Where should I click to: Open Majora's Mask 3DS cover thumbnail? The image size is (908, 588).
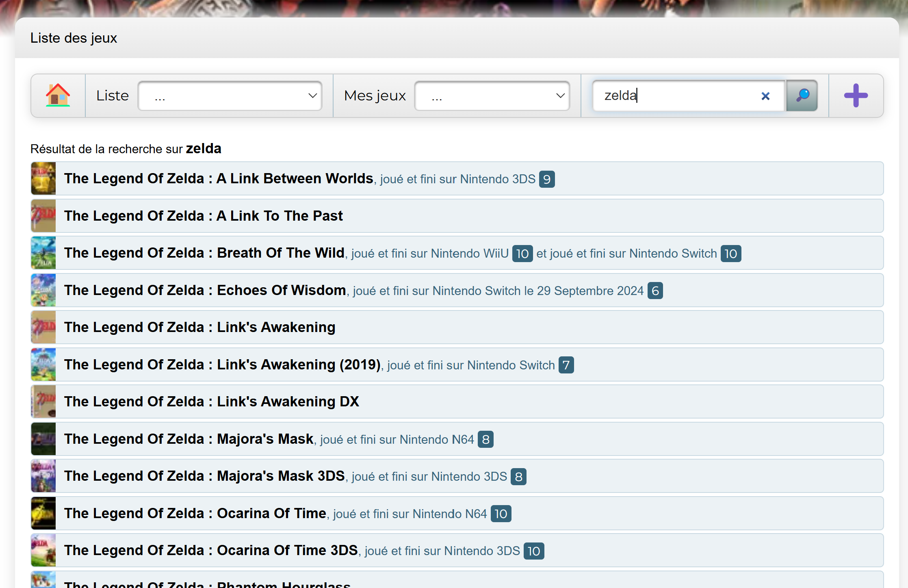(43, 476)
